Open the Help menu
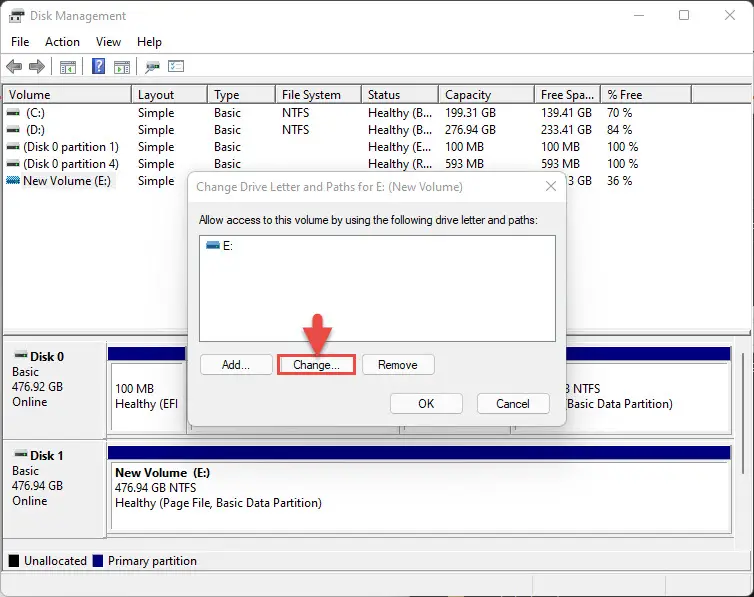The width and height of the screenshot is (754, 597). (x=149, y=42)
